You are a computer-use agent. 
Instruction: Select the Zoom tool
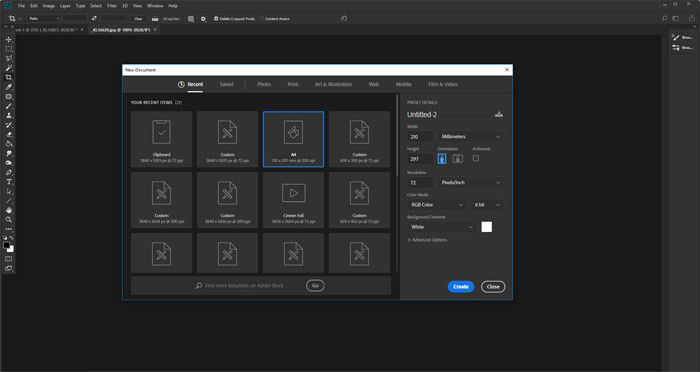[x=8, y=219]
